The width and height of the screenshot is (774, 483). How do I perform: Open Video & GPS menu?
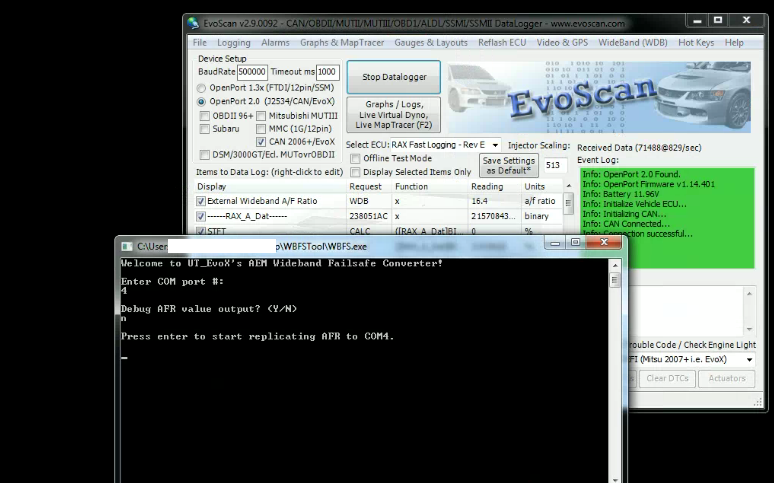pyautogui.click(x=562, y=42)
